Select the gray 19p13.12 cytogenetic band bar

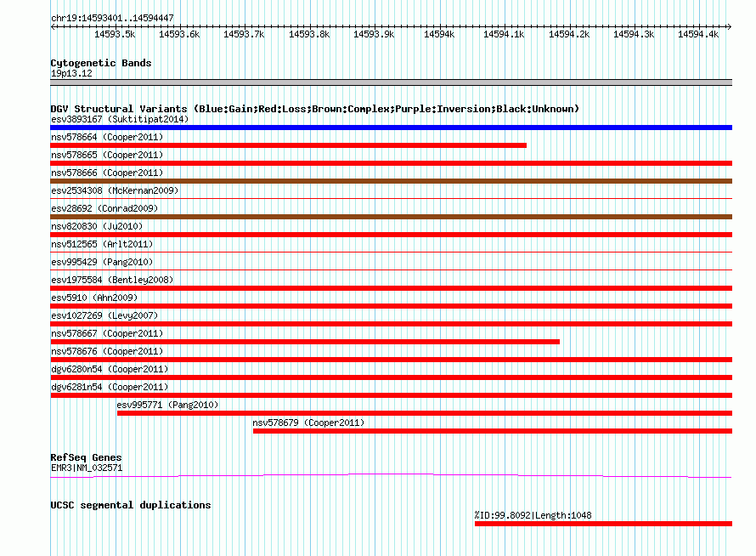tap(391, 82)
